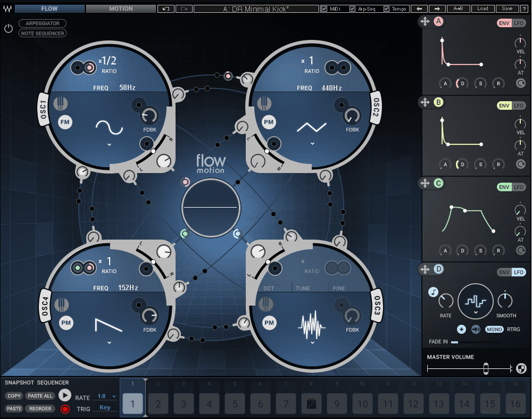Screen dimensions: 532x419
Task: Switch modulator D to ENV mode
Action: pos(504,272)
